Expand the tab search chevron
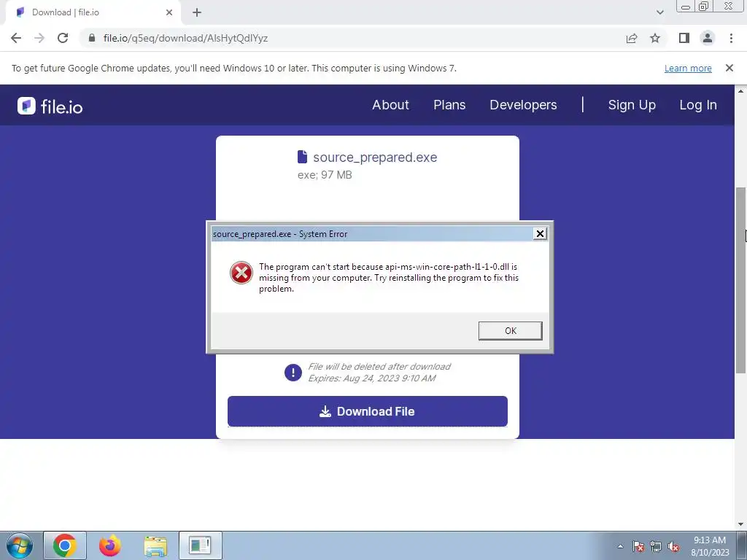Image resolution: width=747 pixels, height=560 pixels. 659,12
